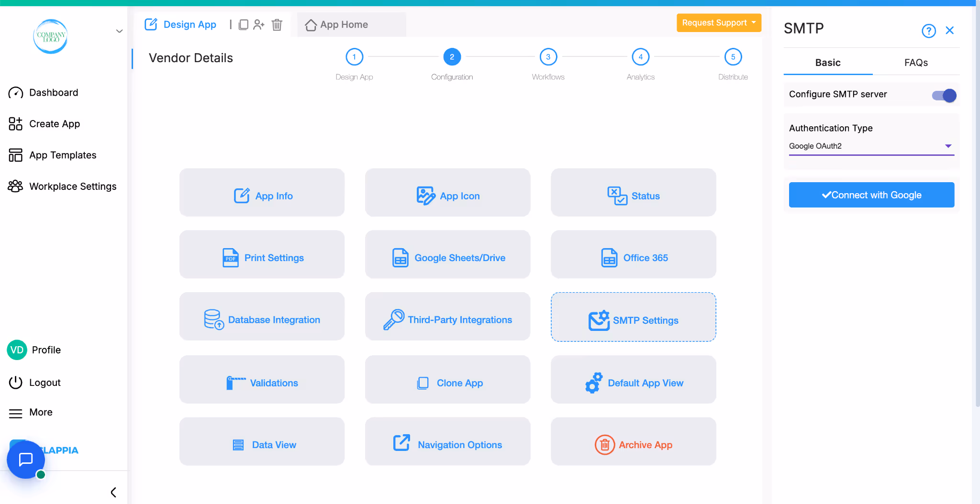Image resolution: width=980 pixels, height=504 pixels.
Task: Open the Authentication Type dropdown
Action: click(x=948, y=146)
